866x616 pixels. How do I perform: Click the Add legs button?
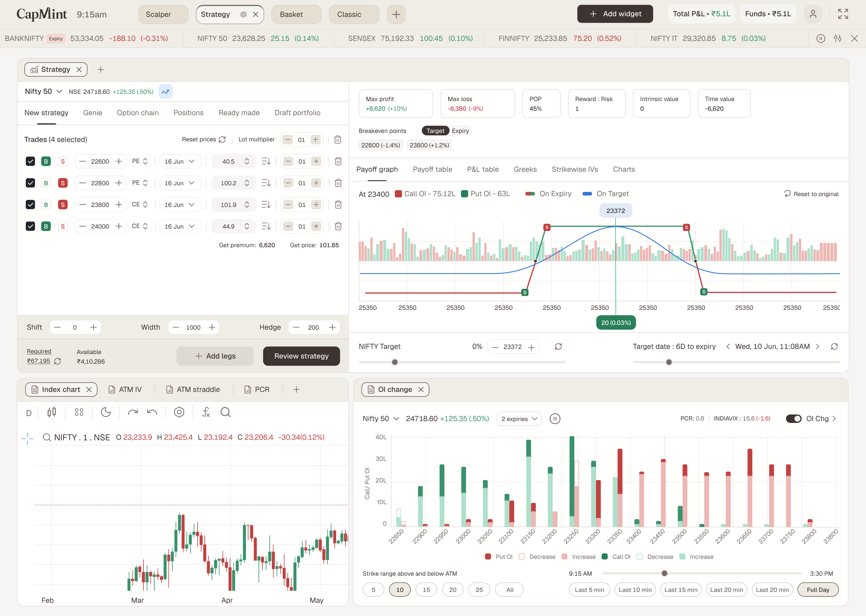coord(215,356)
